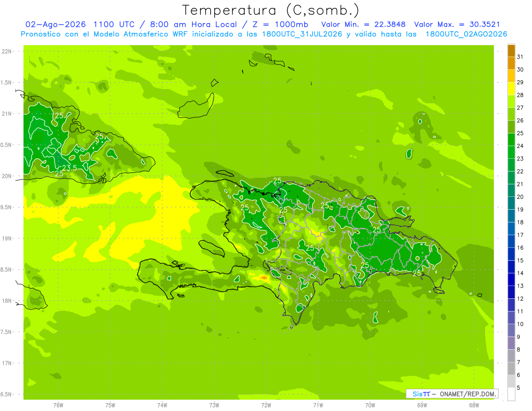
Task: Click the '68W' longitude axis label
Action: (x=474, y=405)
